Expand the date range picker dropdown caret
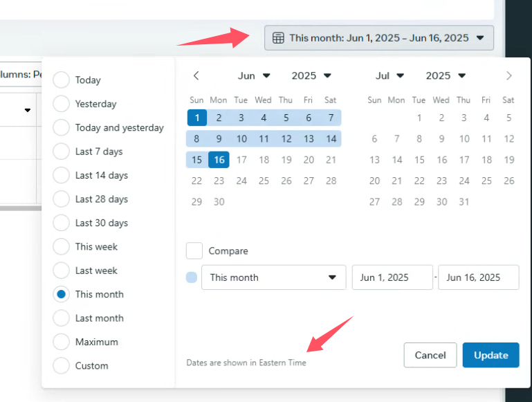Viewport: 532px width, 402px height. click(x=479, y=37)
